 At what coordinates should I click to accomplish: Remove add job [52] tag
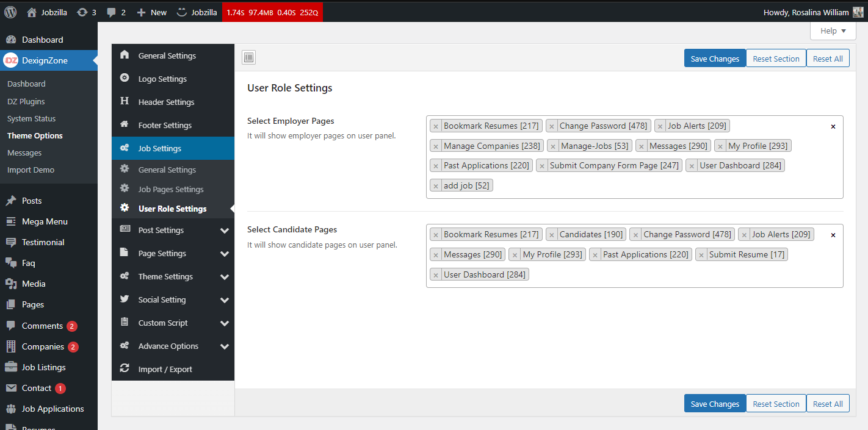436,186
